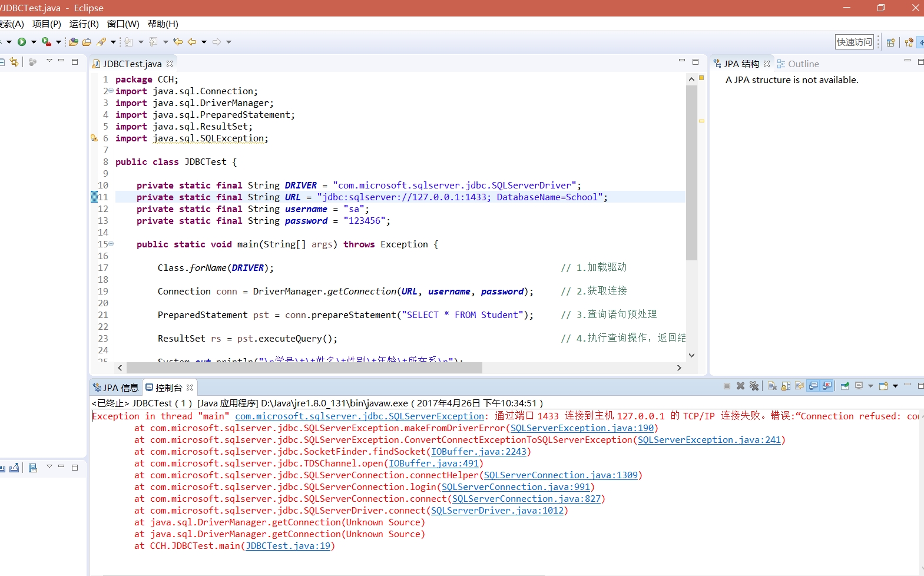Open the left panel View Menu triangle
Screen dimensions: 924x576
coord(49,61)
